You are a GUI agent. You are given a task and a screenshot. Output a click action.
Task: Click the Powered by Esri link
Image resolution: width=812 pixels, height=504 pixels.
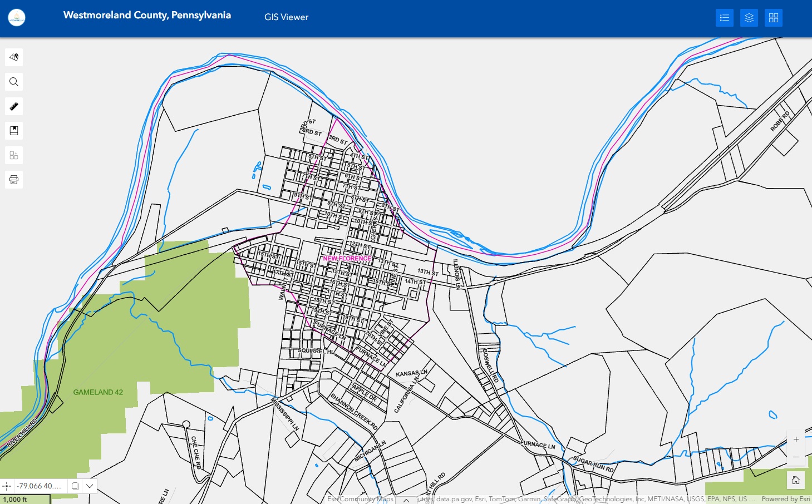[x=785, y=499]
